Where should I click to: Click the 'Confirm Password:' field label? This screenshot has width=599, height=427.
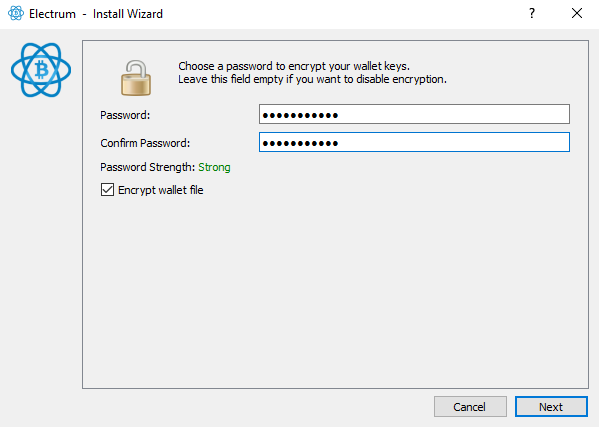[x=145, y=143]
